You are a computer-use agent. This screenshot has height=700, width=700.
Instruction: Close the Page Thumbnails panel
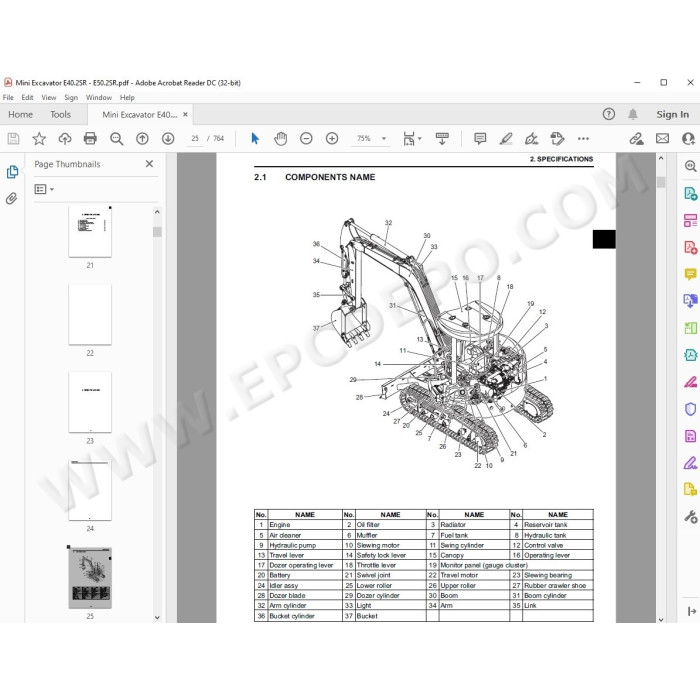149,164
